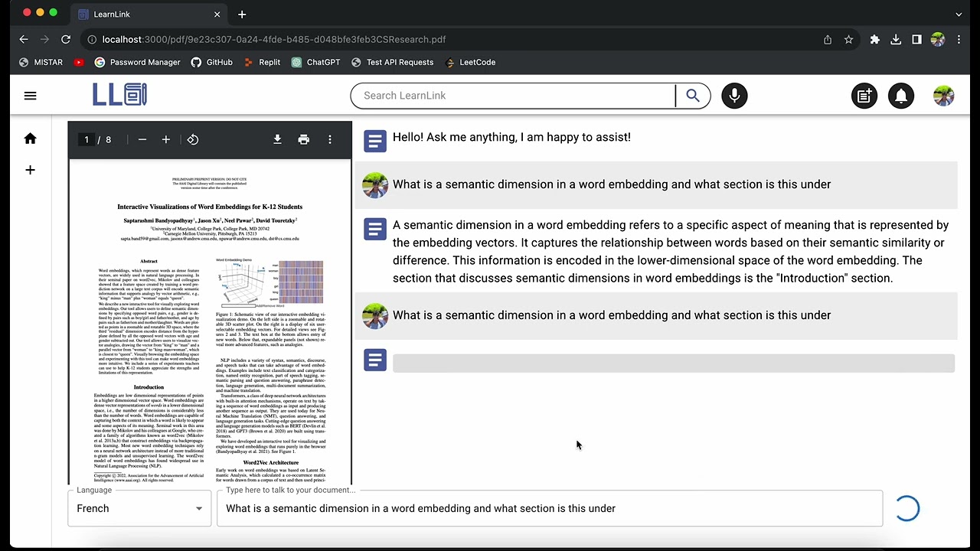Open a new browser tab
The height and width of the screenshot is (551, 980).
(x=242, y=14)
